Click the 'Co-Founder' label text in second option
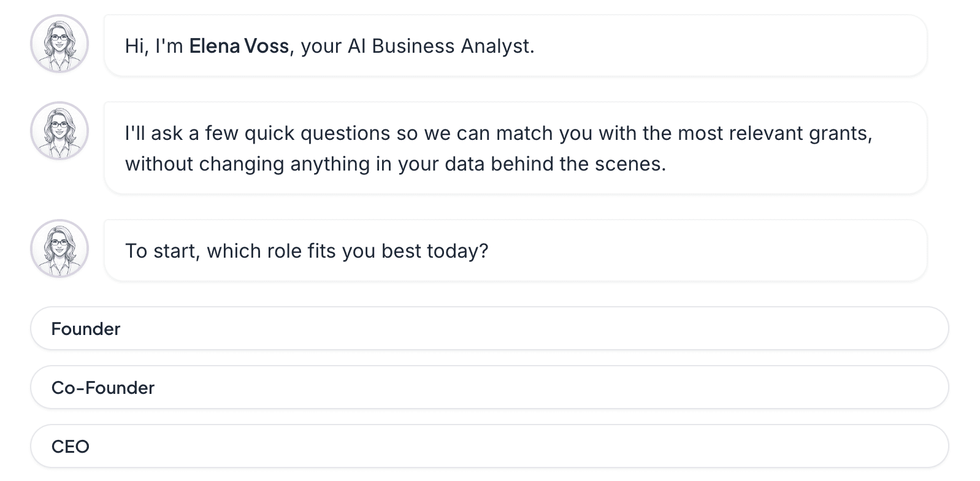The width and height of the screenshot is (980, 481). (x=102, y=388)
